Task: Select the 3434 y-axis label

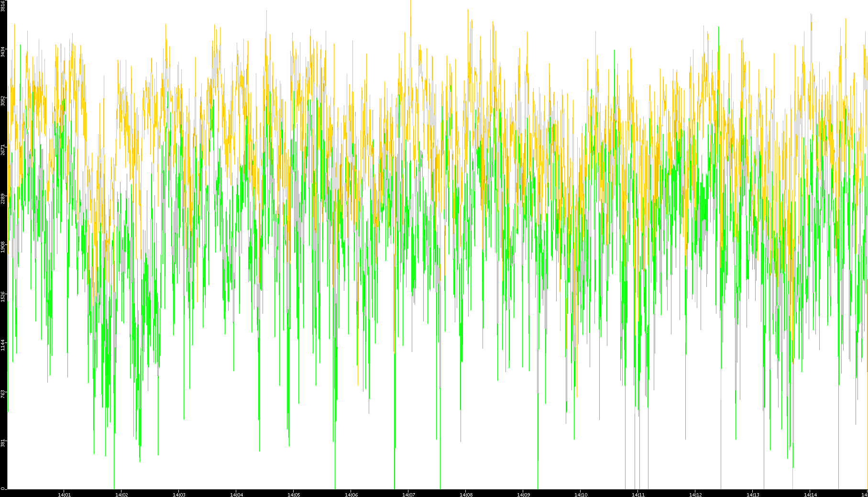Action: pyautogui.click(x=3, y=52)
